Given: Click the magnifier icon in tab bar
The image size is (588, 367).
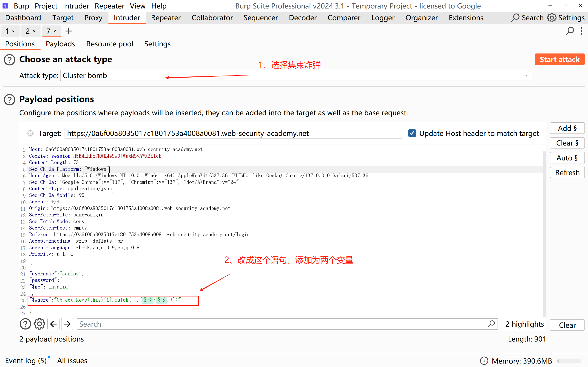Looking at the screenshot, I should pos(569,31).
